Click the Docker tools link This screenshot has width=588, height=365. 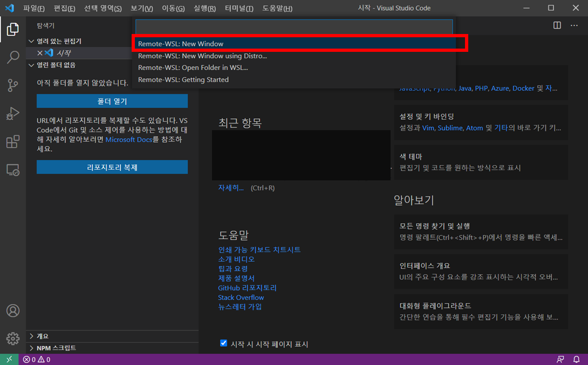[x=523, y=88]
